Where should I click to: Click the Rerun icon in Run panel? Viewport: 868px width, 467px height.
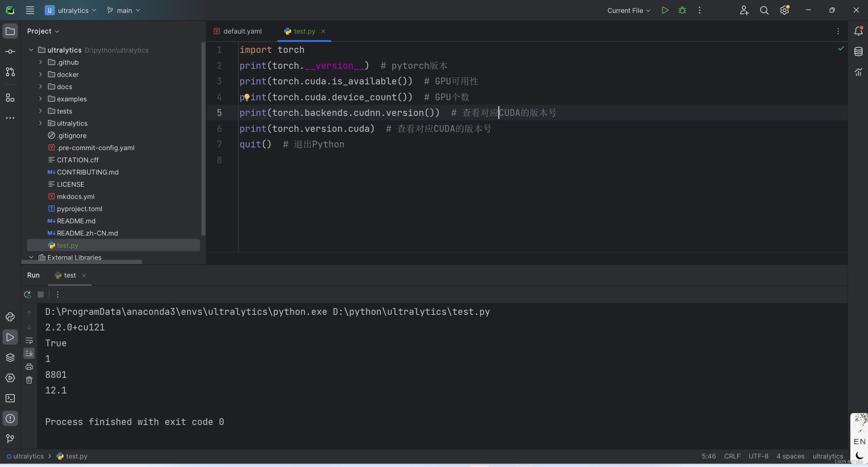(x=28, y=295)
